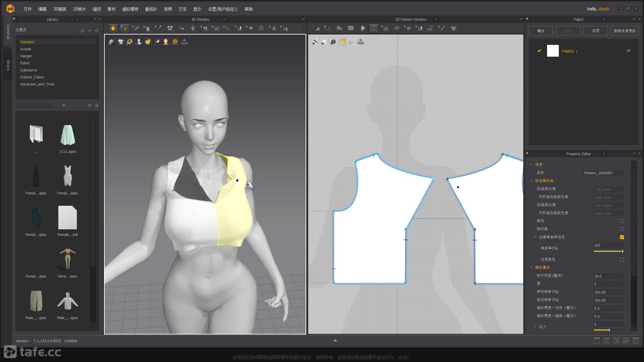Enable the 双层表现 checkbox

(622, 260)
